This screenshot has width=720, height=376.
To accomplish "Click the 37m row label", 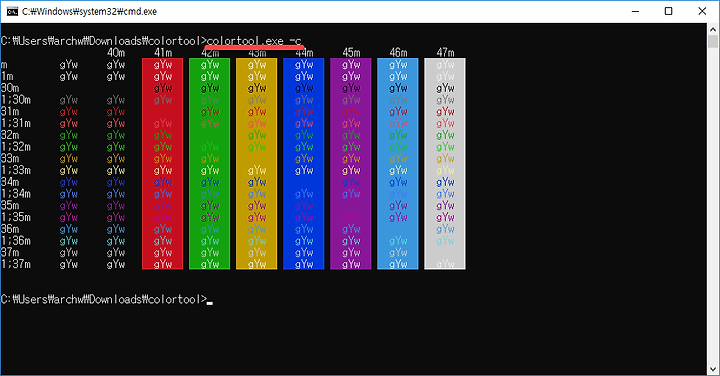I will [x=10, y=252].
